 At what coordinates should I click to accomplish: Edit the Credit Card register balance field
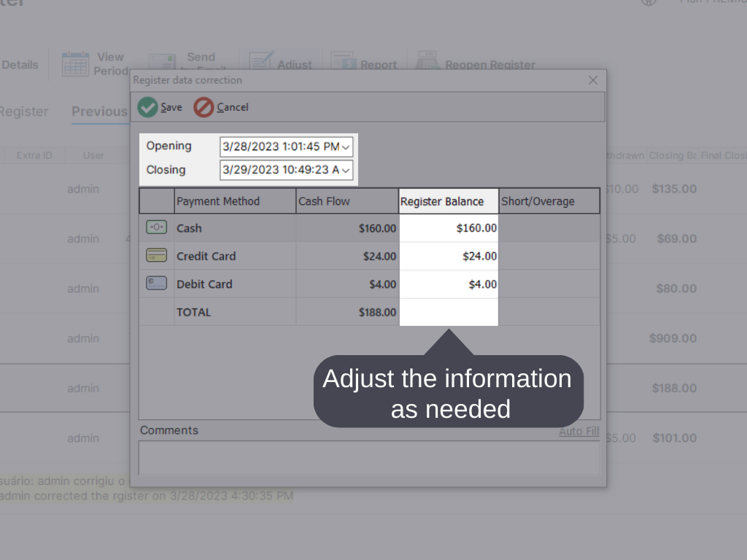(x=449, y=256)
